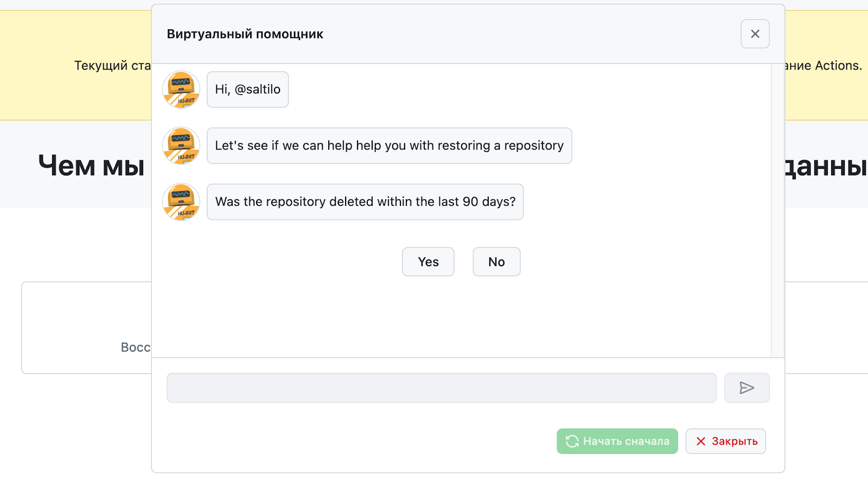Click the yellow banner text ending with Actions.
The image size is (868, 486).
pyautogui.click(x=824, y=66)
